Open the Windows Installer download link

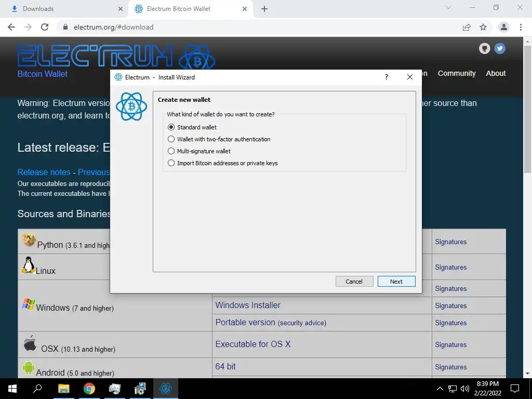(248, 305)
